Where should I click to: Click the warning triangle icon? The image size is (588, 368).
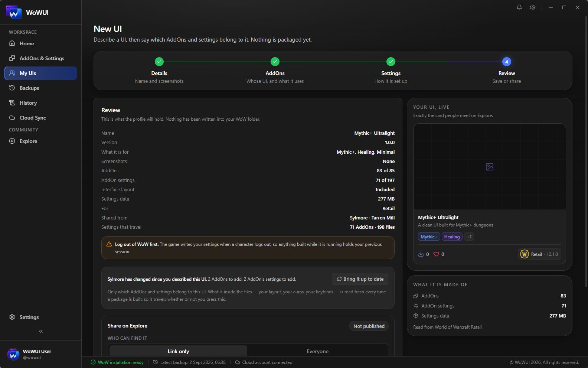[x=109, y=244]
